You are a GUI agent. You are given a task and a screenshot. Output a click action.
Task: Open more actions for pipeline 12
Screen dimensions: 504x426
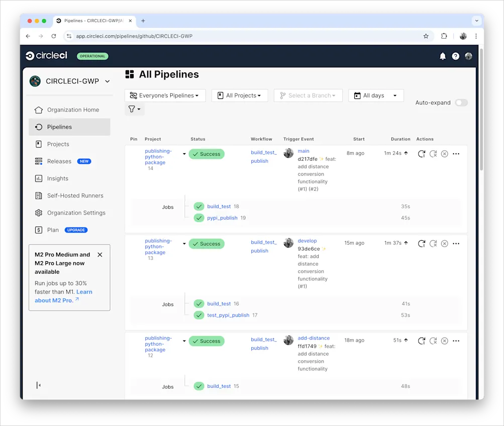coord(456,341)
